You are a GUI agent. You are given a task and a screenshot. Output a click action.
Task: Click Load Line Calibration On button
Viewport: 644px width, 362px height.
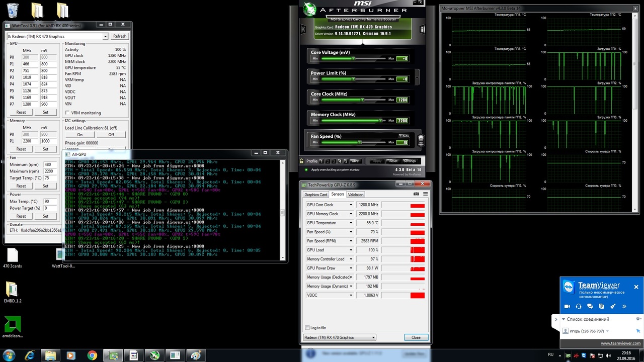(79, 135)
